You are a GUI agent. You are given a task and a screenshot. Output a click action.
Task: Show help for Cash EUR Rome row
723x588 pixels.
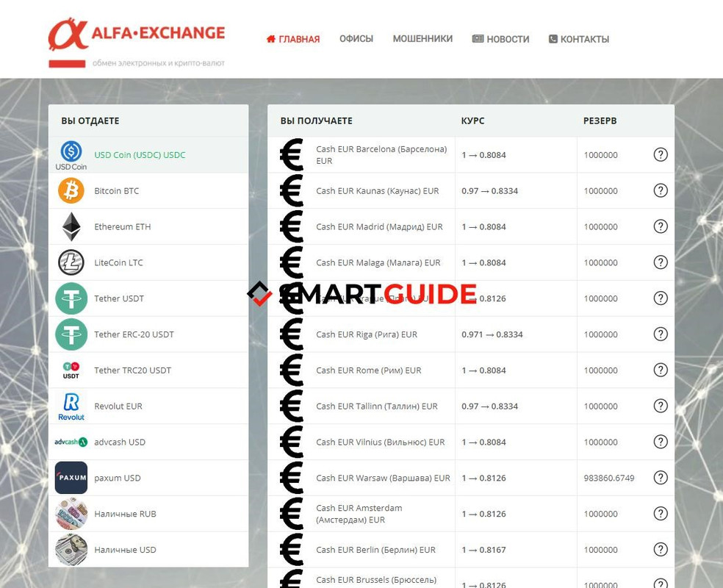(661, 370)
